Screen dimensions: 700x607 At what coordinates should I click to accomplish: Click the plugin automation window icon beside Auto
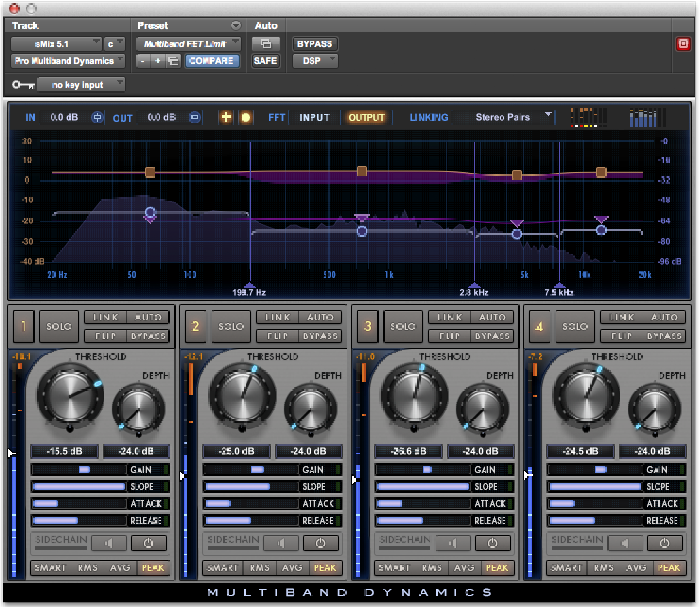click(267, 44)
